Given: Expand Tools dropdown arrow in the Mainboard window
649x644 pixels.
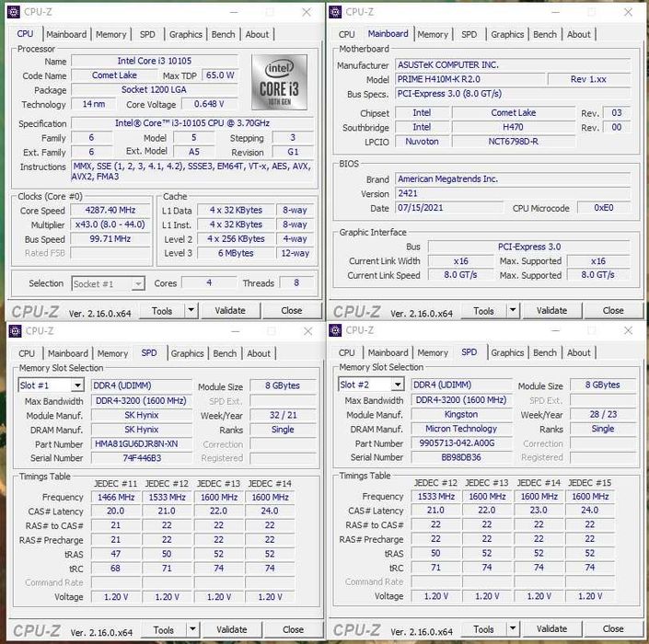Looking at the screenshot, I should coord(513,310).
